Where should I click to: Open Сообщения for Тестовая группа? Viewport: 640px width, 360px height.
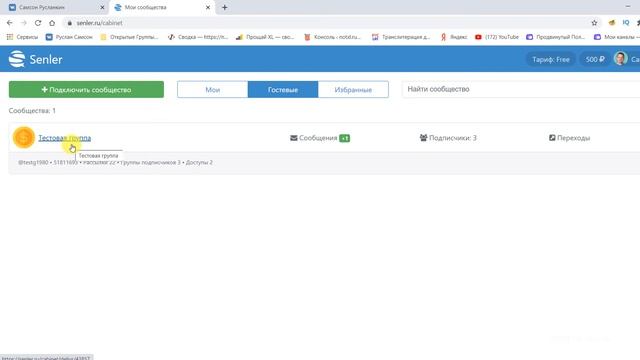[x=313, y=138]
